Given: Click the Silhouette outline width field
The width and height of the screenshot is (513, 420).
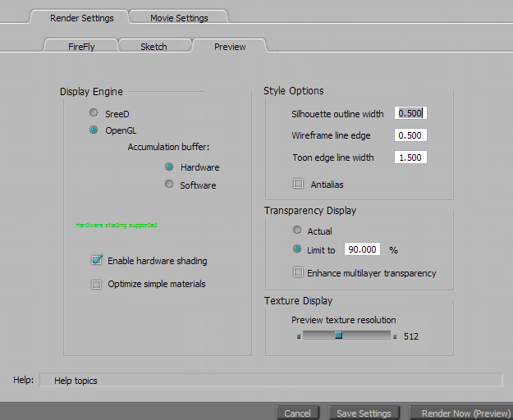Looking at the screenshot, I should click(x=410, y=114).
